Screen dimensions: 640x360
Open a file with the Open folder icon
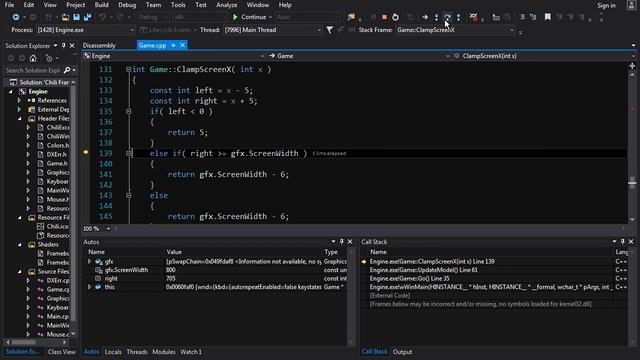(x=65, y=17)
